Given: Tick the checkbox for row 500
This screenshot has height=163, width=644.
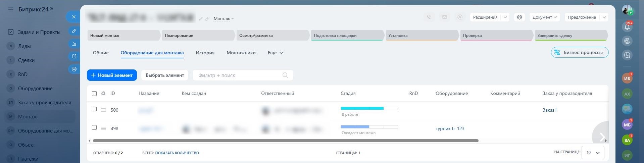Looking at the screenshot, I should click(94, 109).
